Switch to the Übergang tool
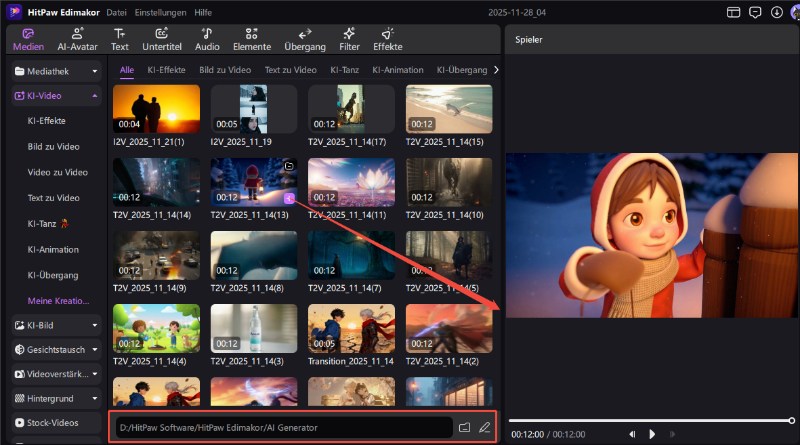Screen dimensions: 800x445 (304, 39)
